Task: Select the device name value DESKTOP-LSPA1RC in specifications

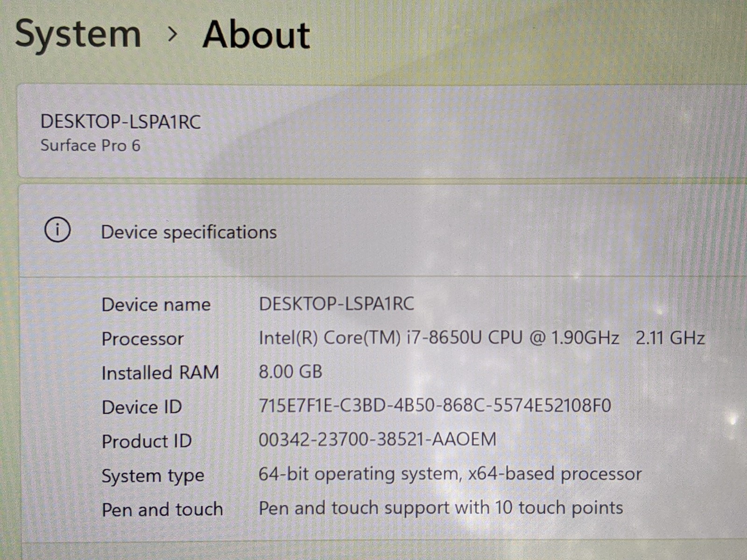Action: pos(336,304)
